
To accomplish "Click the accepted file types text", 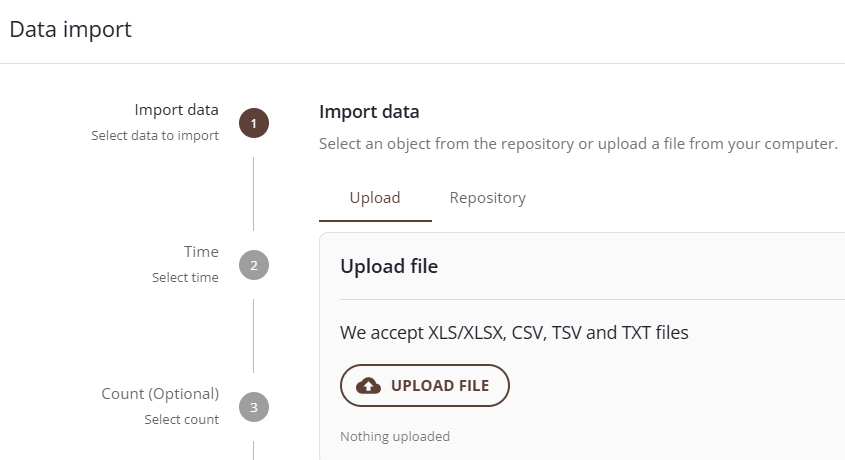I will pos(514,332).
